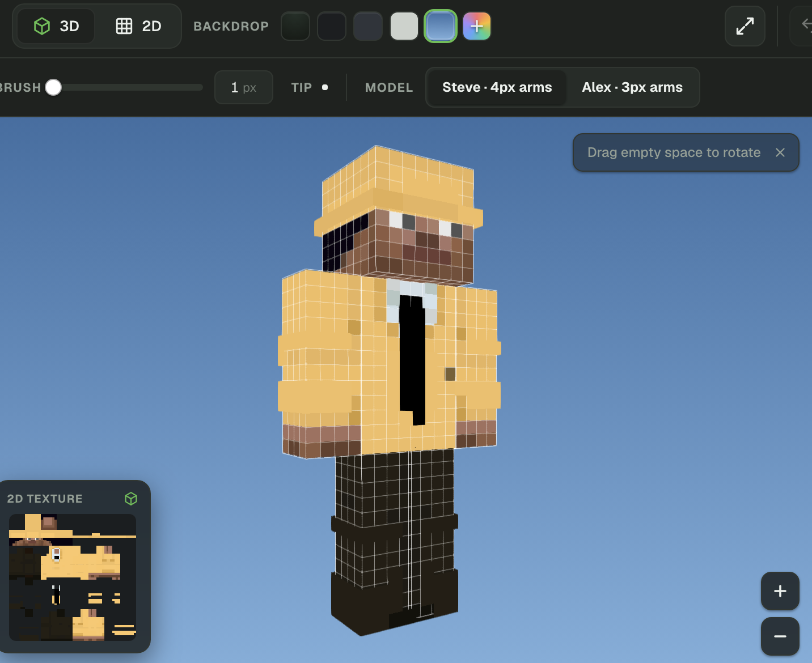
Task: Switch to the 3D view tab
Action: click(x=56, y=26)
